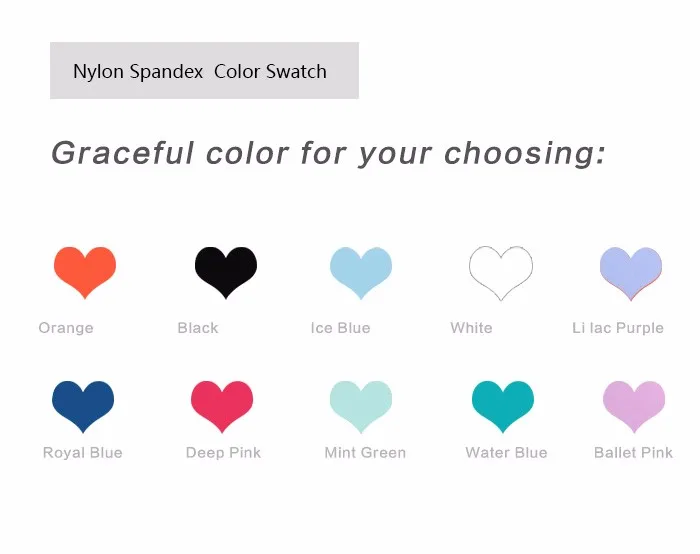Click the Black color label

click(x=198, y=328)
